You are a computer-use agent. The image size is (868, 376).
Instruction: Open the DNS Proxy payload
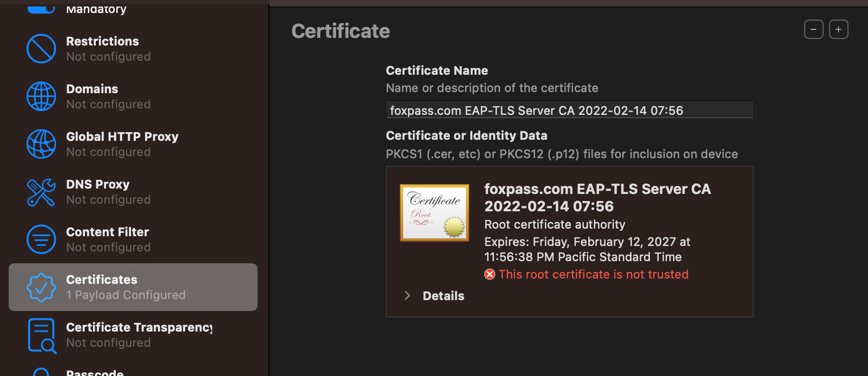click(x=133, y=192)
